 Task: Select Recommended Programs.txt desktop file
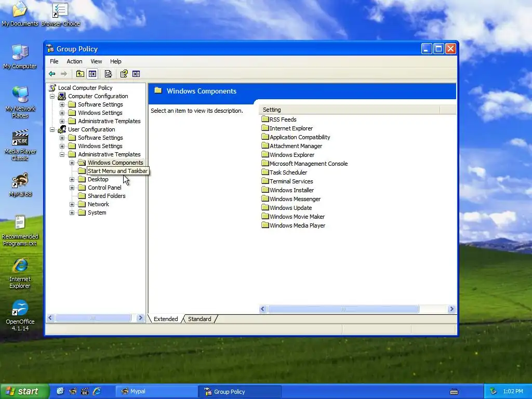pyautogui.click(x=20, y=231)
